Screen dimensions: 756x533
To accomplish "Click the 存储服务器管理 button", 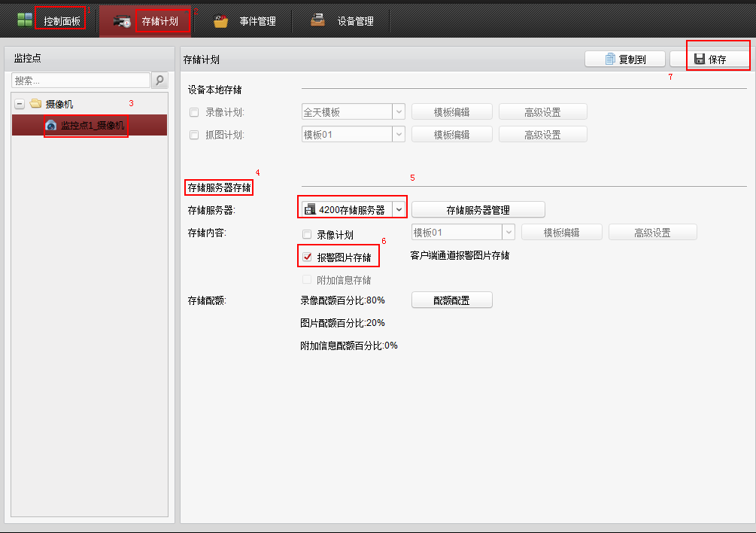I will [478, 209].
